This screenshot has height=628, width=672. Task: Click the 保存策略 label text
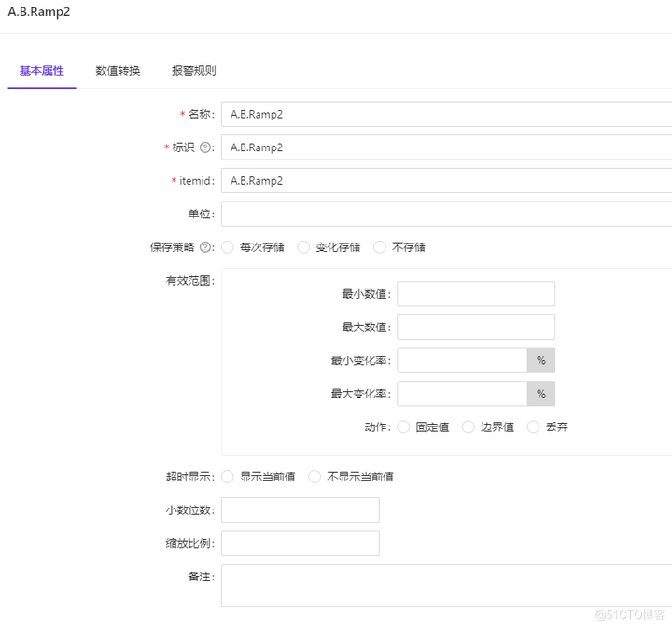173,247
